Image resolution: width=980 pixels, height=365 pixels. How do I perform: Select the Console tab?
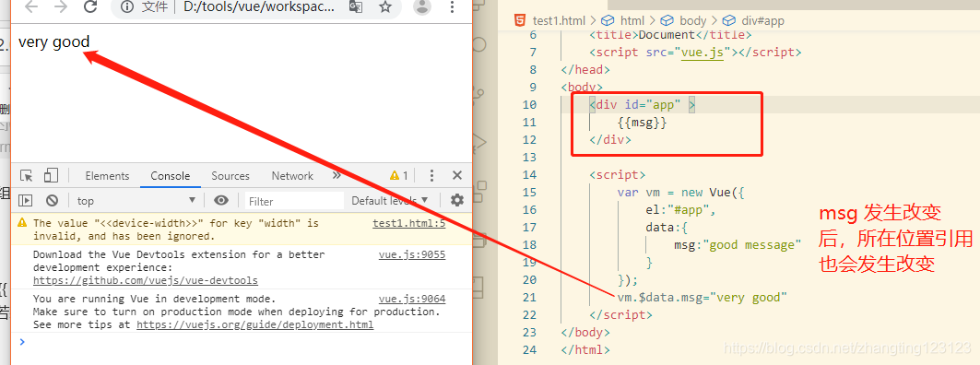pyautogui.click(x=170, y=176)
